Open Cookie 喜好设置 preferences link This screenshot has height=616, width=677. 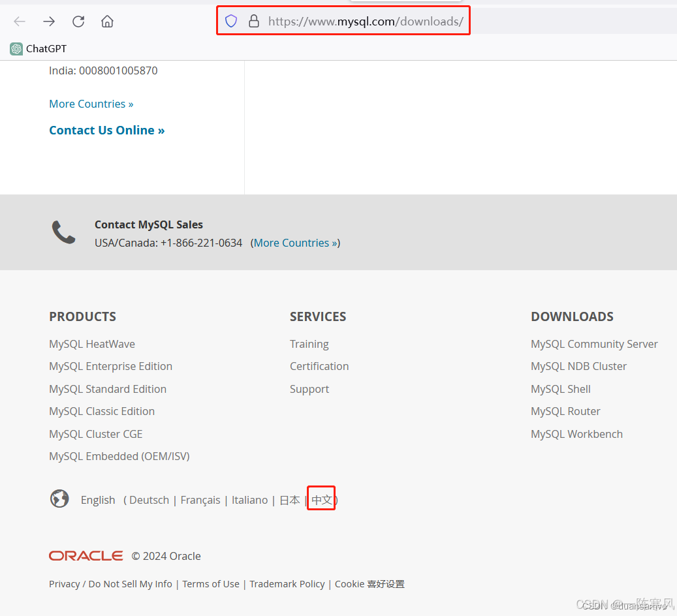point(370,584)
